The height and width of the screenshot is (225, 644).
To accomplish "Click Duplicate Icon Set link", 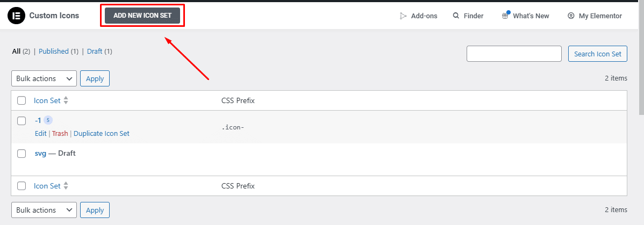I will (x=102, y=134).
